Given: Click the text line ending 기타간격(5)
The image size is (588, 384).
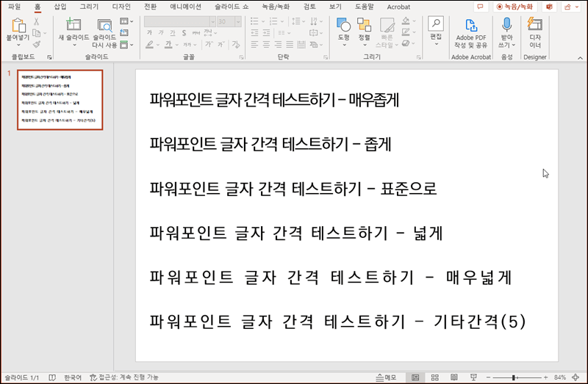Looking at the screenshot, I should point(337,322).
